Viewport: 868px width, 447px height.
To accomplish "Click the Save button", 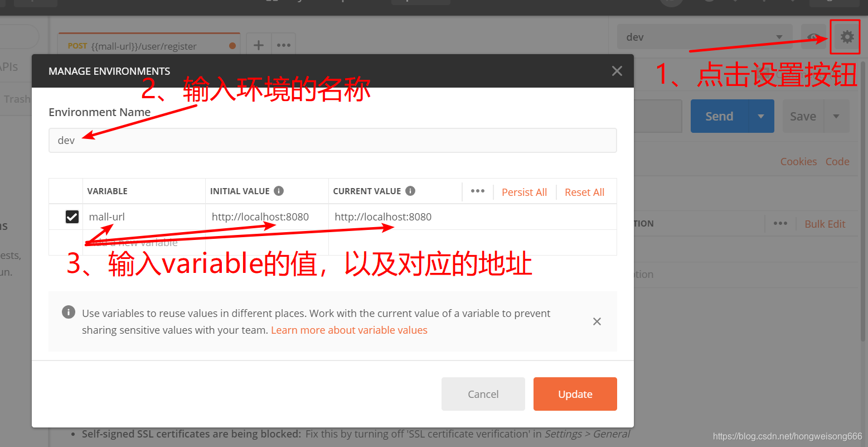I will tap(803, 116).
